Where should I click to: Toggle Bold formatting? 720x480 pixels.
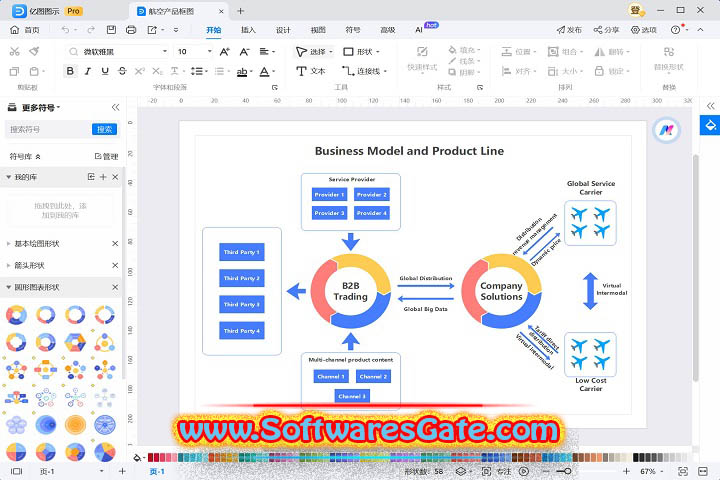(70, 71)
